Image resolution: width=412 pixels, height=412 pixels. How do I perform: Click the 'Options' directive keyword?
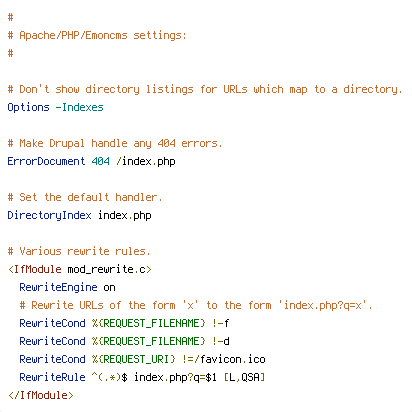(x=29, y=107)
